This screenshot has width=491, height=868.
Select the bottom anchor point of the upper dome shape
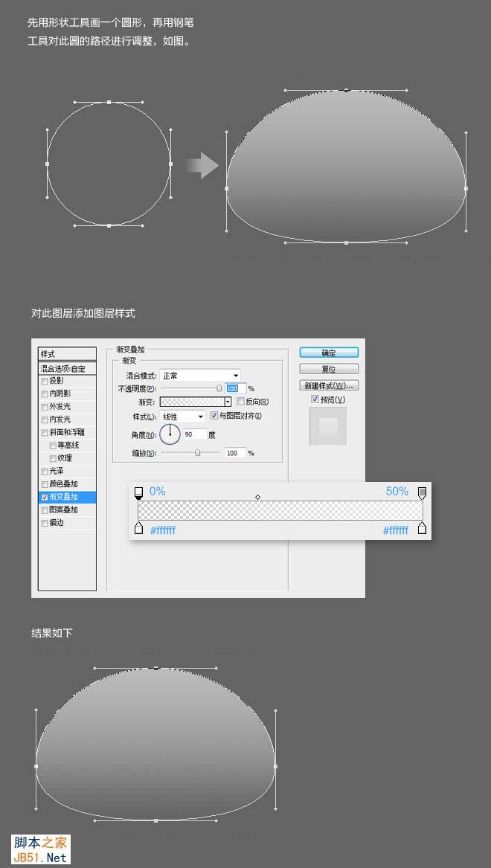(x=346, y=242)
